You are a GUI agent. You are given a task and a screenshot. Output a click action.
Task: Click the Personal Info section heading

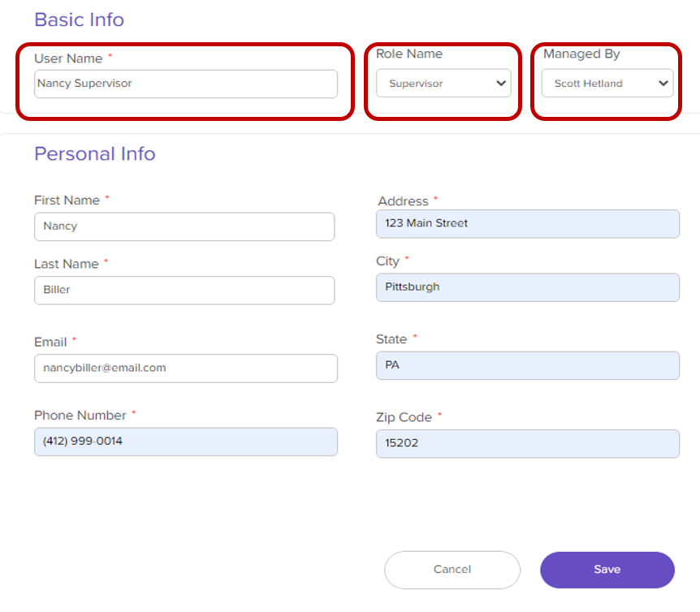click(94, 153)
